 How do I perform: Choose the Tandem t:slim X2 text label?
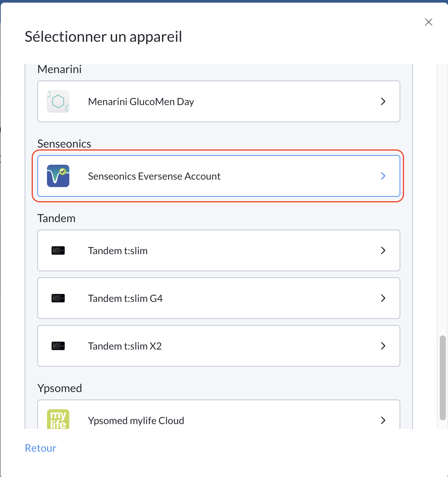(125, 346)
